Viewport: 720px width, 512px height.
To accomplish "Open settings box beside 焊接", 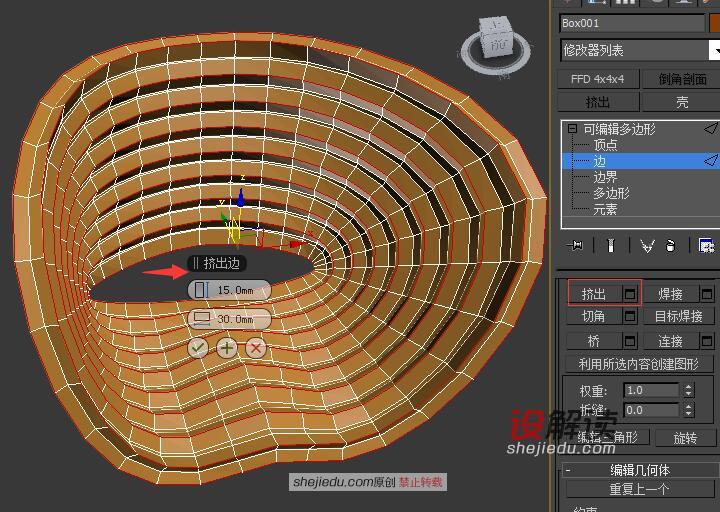I will tap(707, 293).
